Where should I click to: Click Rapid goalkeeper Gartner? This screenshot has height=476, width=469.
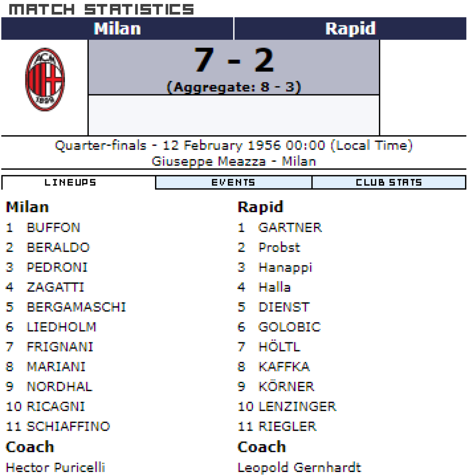[290, 228]
